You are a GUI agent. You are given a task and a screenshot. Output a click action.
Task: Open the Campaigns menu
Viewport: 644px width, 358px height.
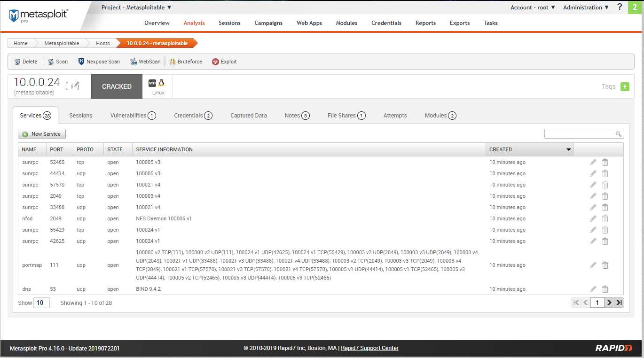pos(268,23)
